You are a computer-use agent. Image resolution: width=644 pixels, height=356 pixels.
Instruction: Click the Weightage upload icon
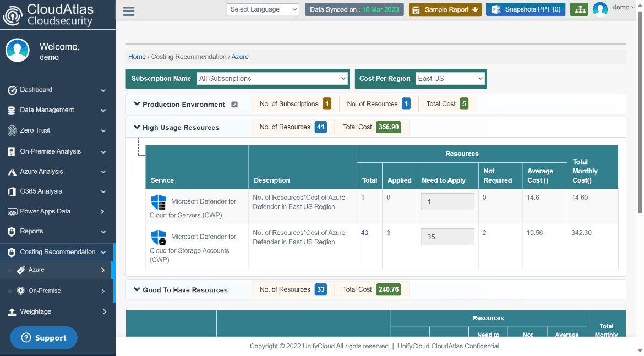12,312
